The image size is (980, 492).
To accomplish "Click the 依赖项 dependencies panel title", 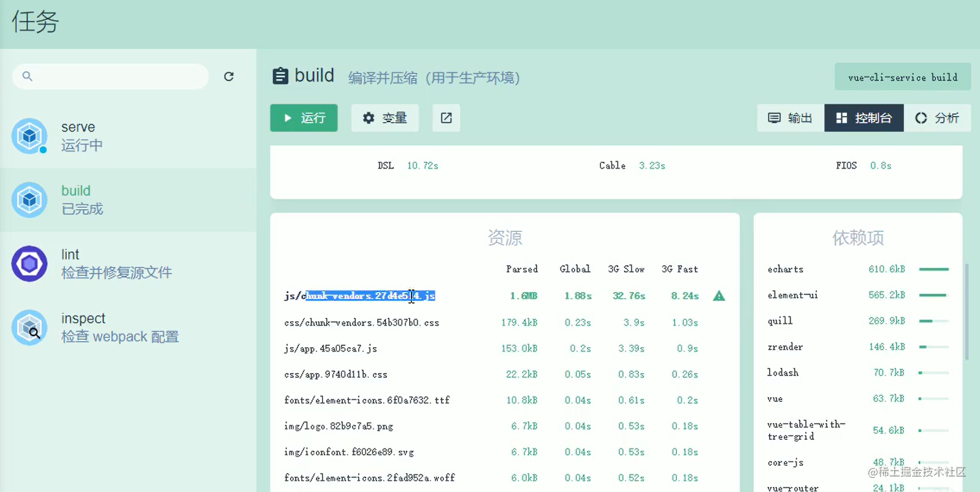I will coord(858,238).
